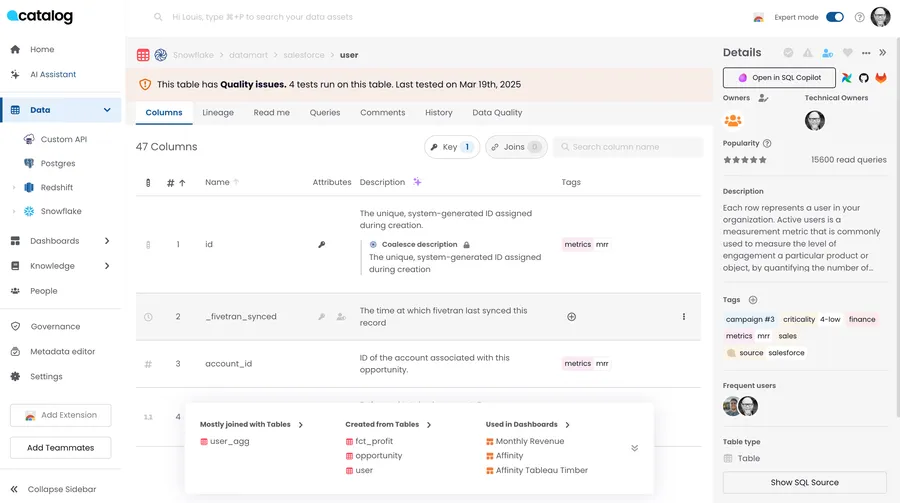Screen dimensions: 900x503
Task: Open the Data Quality tab
Action: 497,113
